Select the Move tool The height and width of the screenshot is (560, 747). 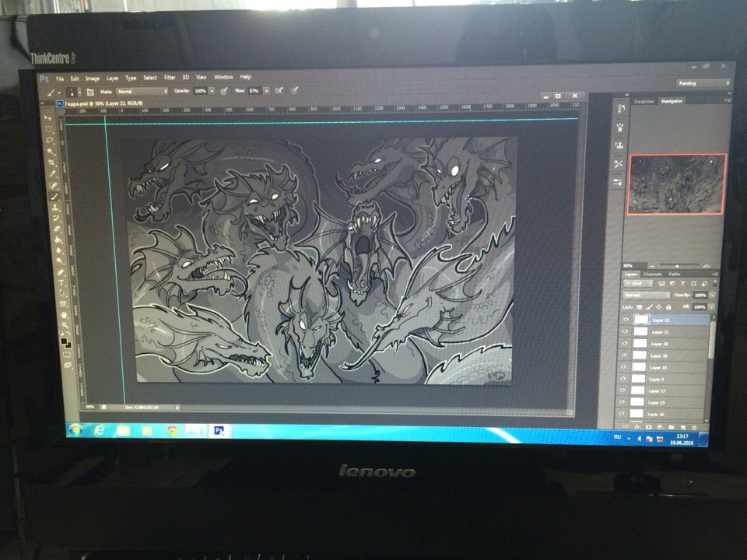click(48, 119)
